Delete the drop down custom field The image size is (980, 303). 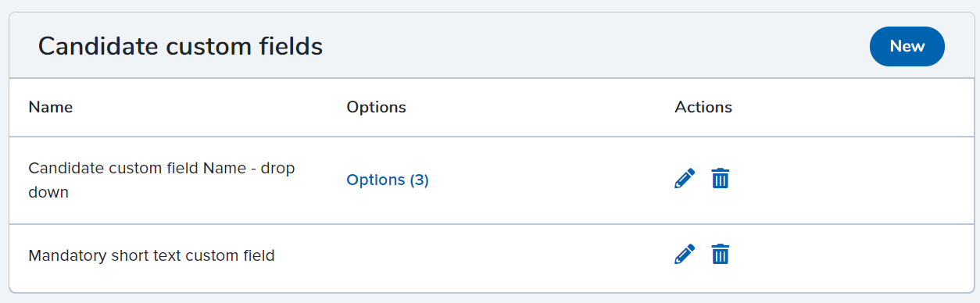(x=720, y=179)
